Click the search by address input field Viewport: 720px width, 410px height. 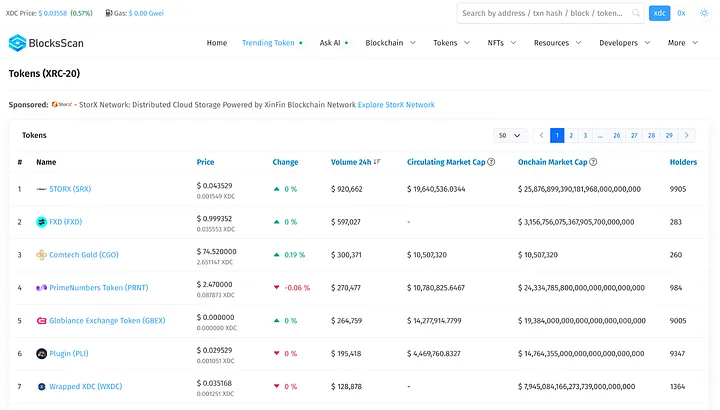click(543, 13)
